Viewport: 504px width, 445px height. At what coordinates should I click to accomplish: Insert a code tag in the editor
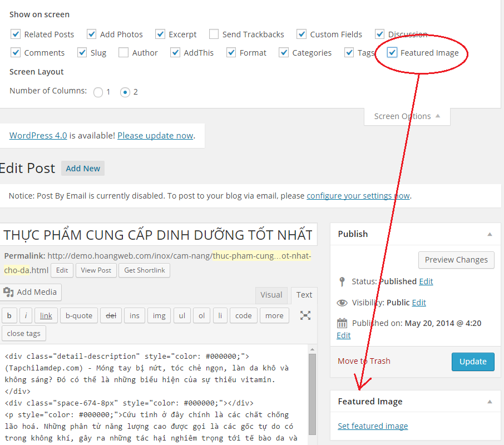coord(243,315)
